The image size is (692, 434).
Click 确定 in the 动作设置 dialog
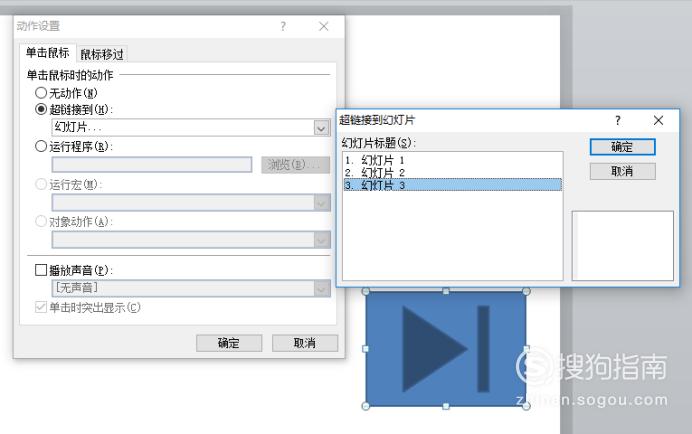click(x=229, y=343)
